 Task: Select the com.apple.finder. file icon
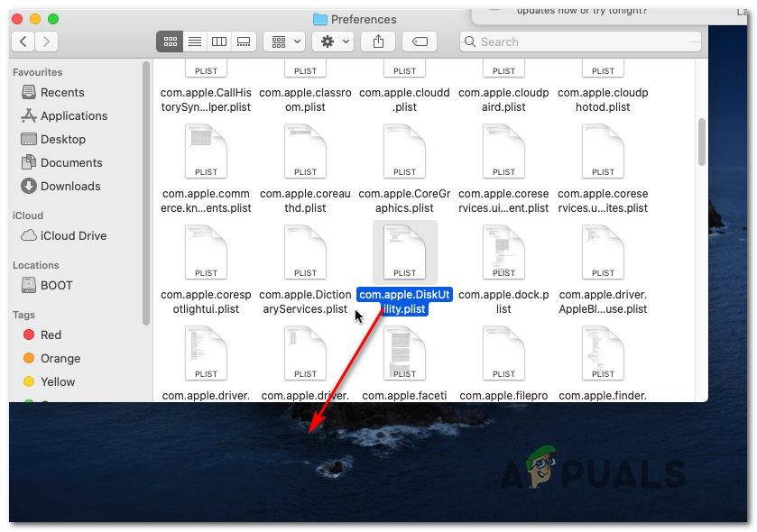pyautogui.click(x=603, y=353)
